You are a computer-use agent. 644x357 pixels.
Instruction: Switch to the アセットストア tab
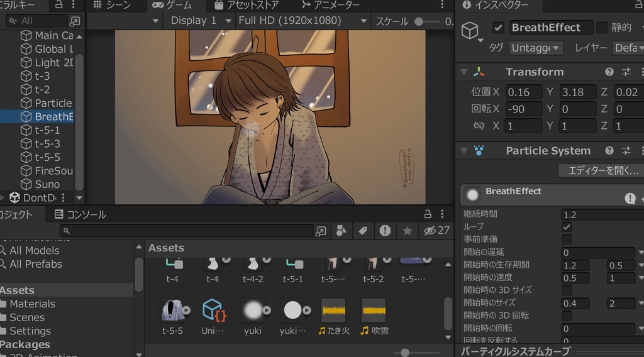click(247, 5)
